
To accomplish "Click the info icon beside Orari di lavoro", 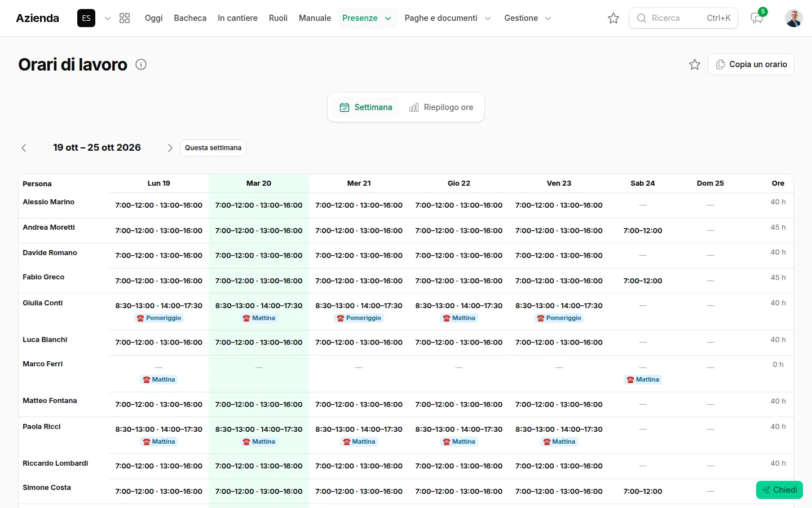I will [141, 64].
